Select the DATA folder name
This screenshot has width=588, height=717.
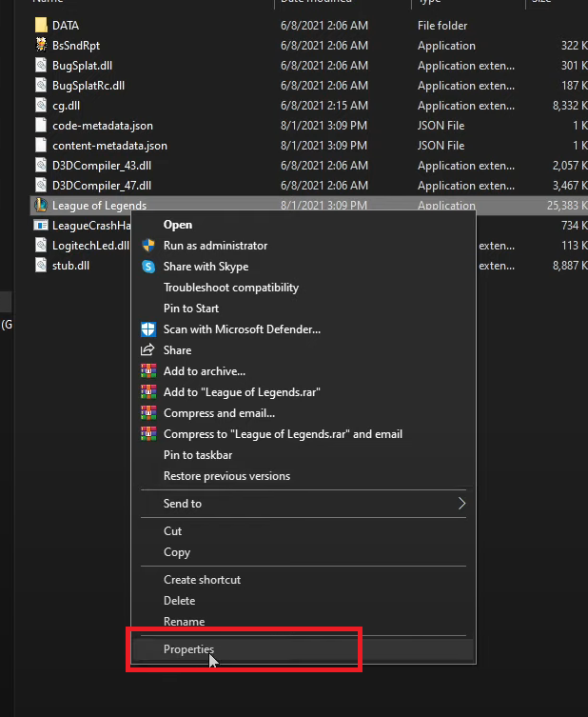pyautogui.click(x=66, y=26)
